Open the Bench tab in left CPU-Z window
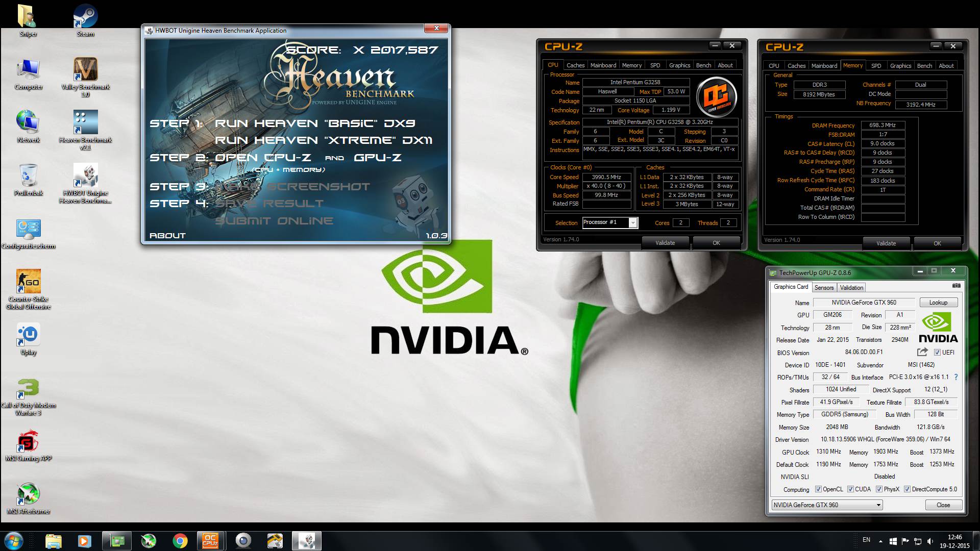This screenshot has width=980, height=551. 703,65
